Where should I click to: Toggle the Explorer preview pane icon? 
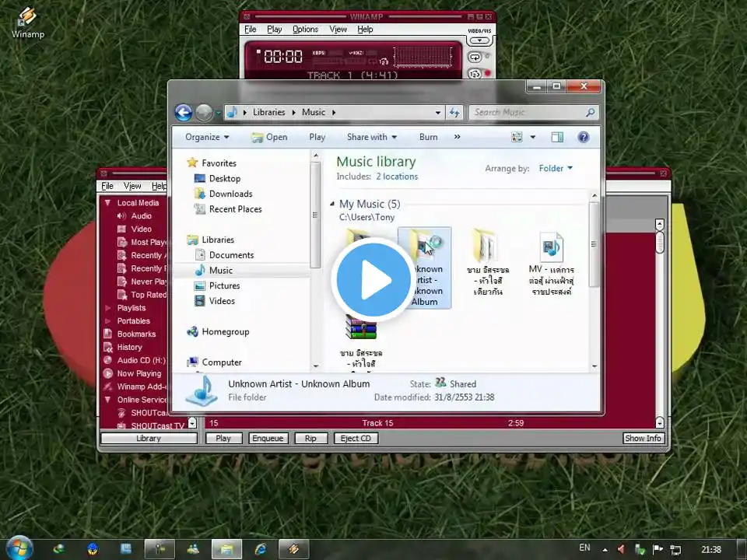tap(557, 137)
